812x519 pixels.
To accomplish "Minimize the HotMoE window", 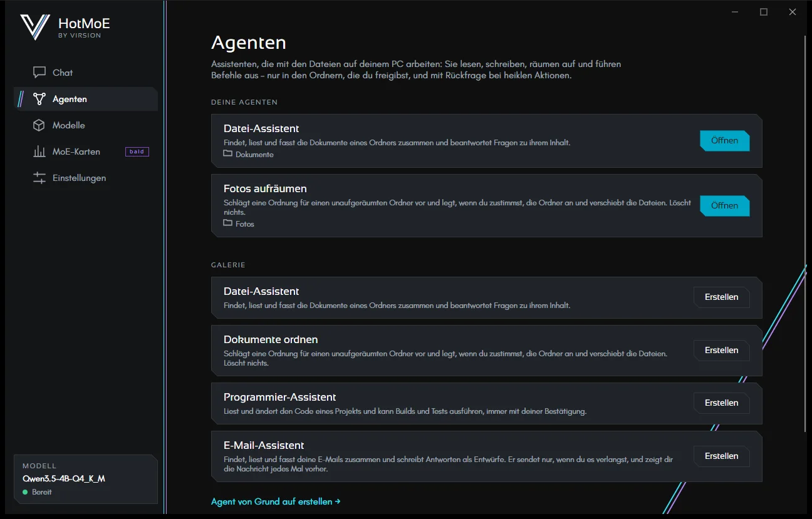I will click(735, 12).
